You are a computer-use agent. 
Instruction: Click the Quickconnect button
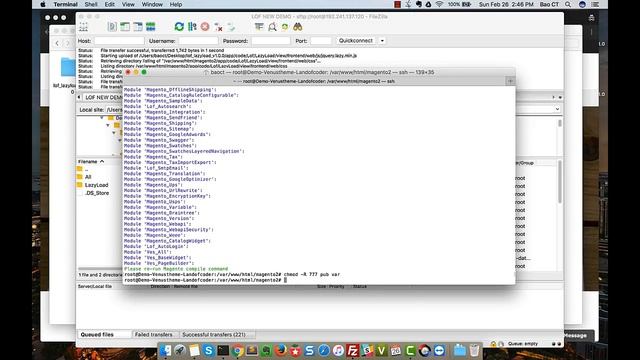pos(356,41)
